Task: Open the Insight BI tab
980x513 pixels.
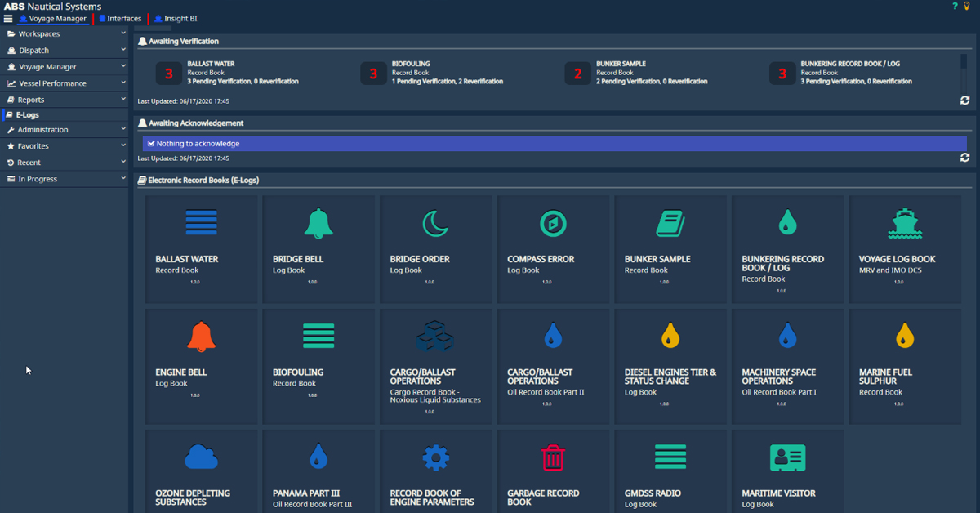Action: [x=173, y=18]
